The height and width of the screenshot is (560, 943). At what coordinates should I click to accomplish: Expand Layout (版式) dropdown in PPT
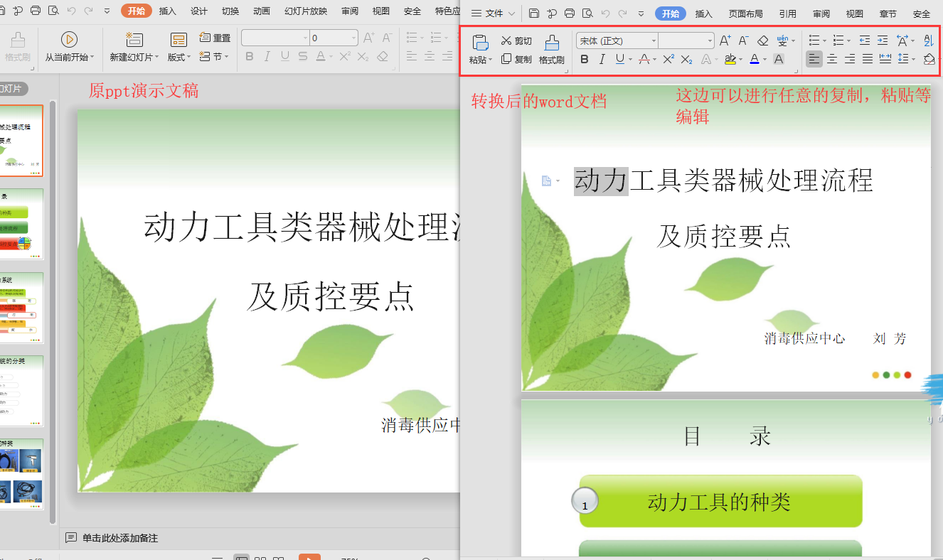coord(188,58)
